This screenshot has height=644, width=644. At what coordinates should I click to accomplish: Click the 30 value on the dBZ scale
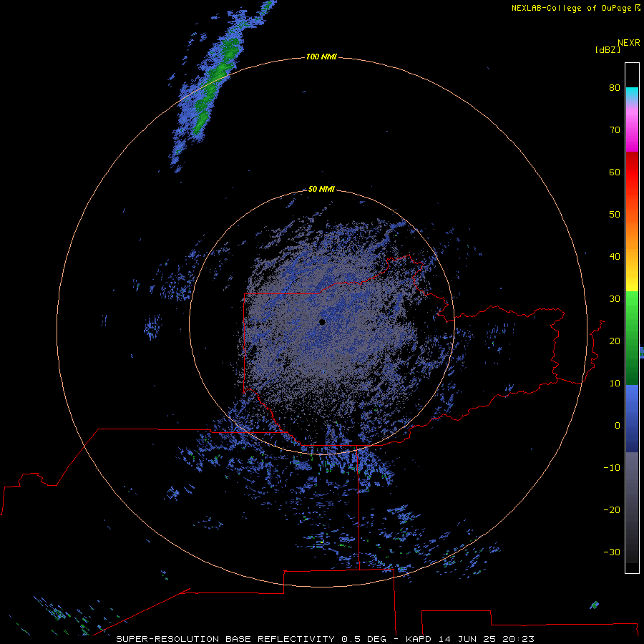point(615,299)
